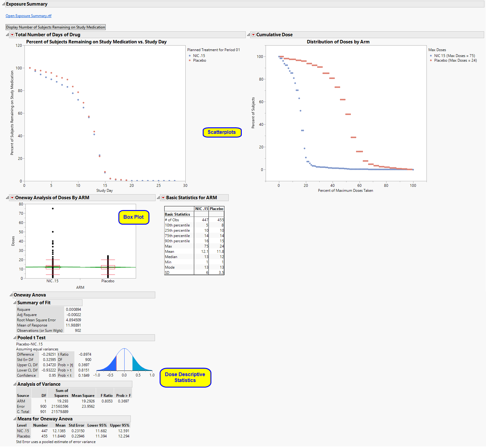
Task: Click the Placebo legend marker in Max Doses
Action: coord(431,60)
